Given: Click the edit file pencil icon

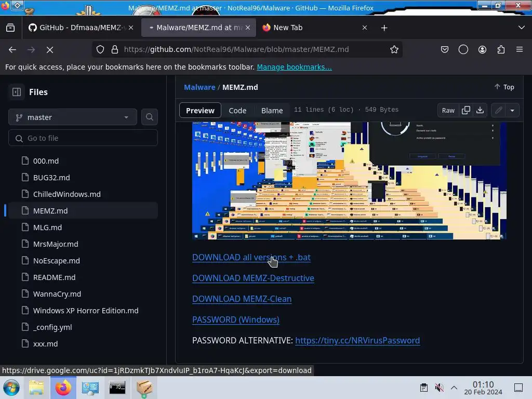Looking at the screenshot, I should point(498,110).
